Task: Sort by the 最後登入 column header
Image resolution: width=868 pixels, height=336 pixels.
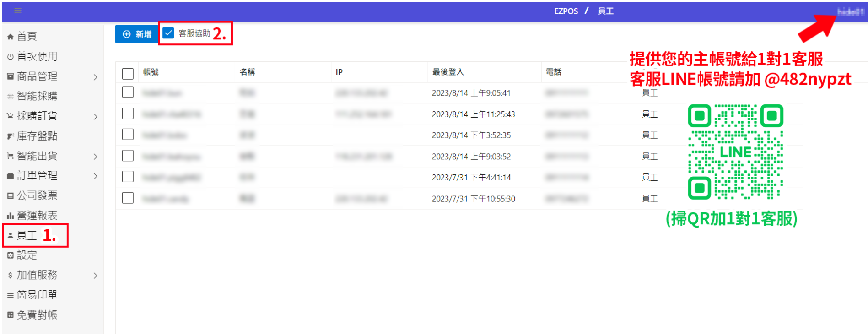Action: click(448, 72)
